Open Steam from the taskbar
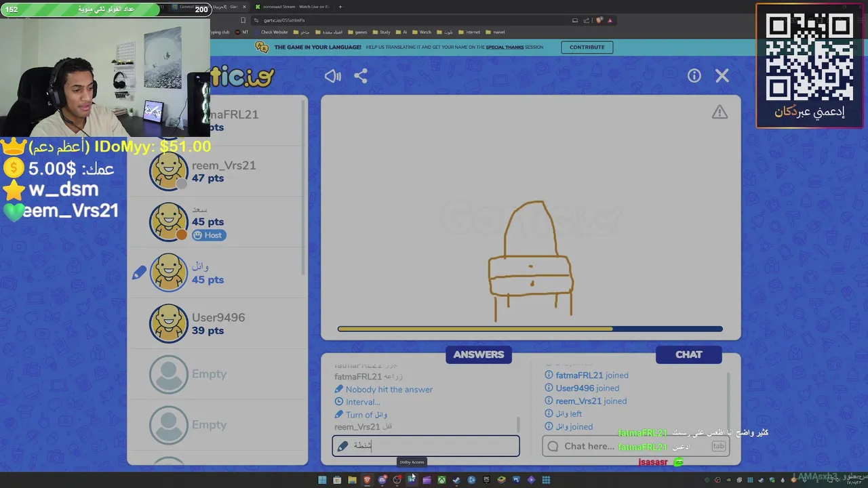Screen dimensions: 868x488 [x=456, y=480]
